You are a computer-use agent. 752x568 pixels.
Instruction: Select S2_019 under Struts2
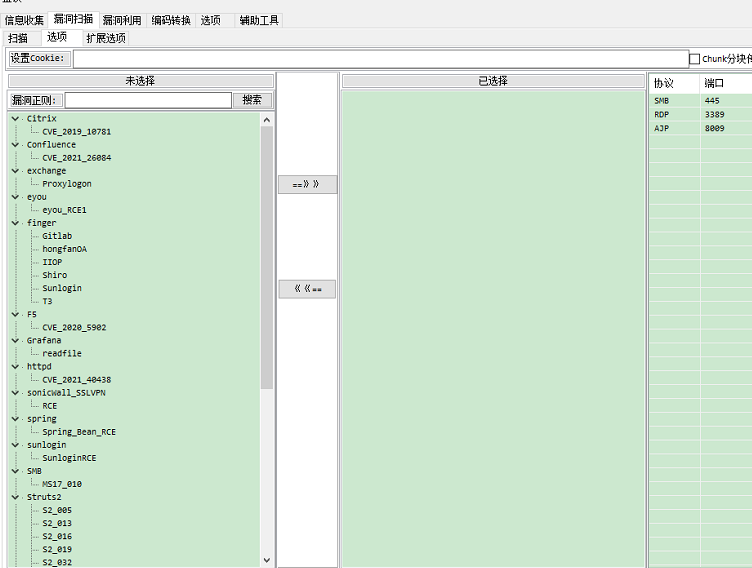pyautogui.click(x=57, y=550)
